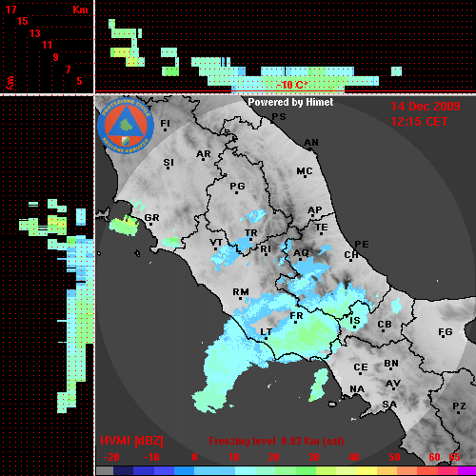Click the '15' km altitude tick
This screenshot has width=476, height=476.
click(23, 21)
